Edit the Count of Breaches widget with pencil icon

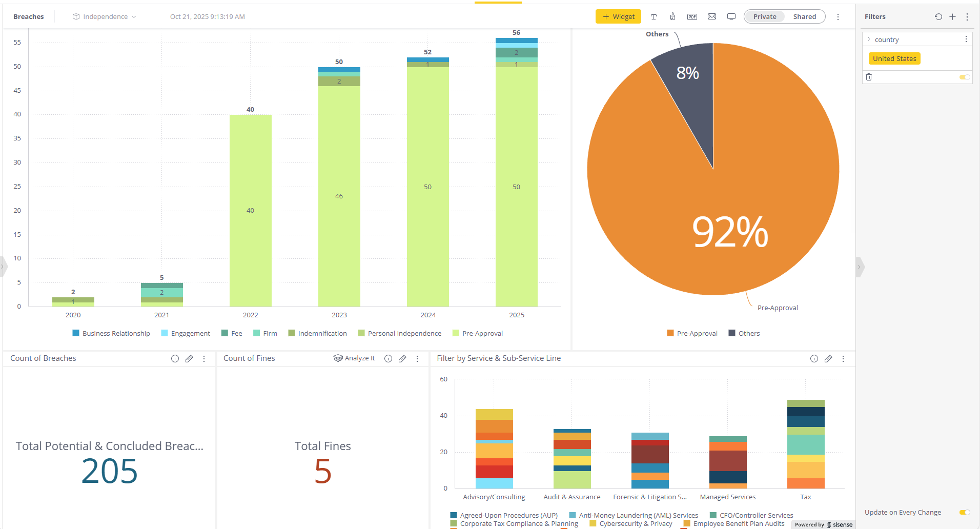[x=189, y=358]
